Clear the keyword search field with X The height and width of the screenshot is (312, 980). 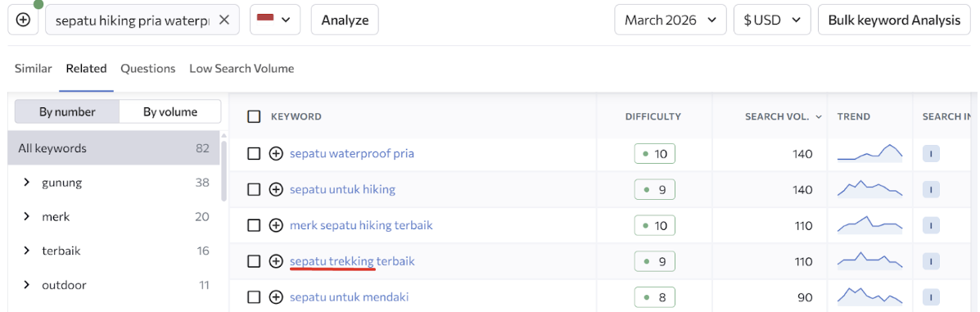(224, 20)
